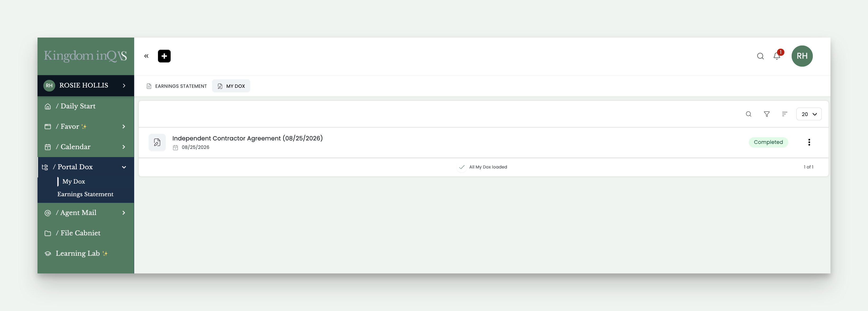
Task: Expand the Rosie Hollis profile chevron
Action: pyautogui.click(x=124, y=86)
